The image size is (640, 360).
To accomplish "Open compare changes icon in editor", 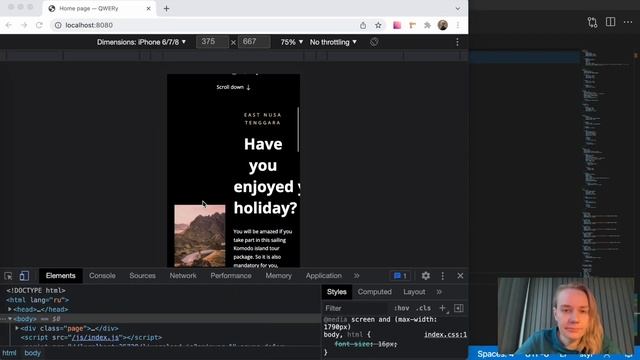I will tap(592, 22).
